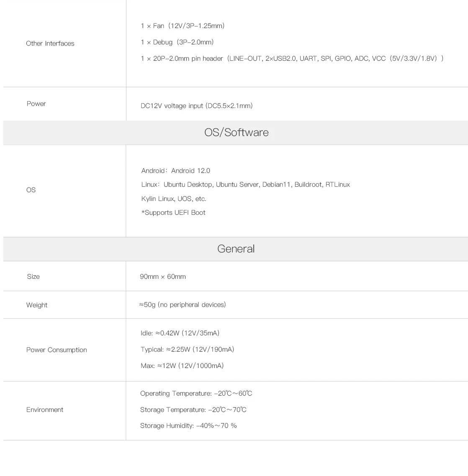This screenshot has width=468, height=476.
Task: Click the ≈50g weight value
Action: pyautogui.click(x=183, y=305)
